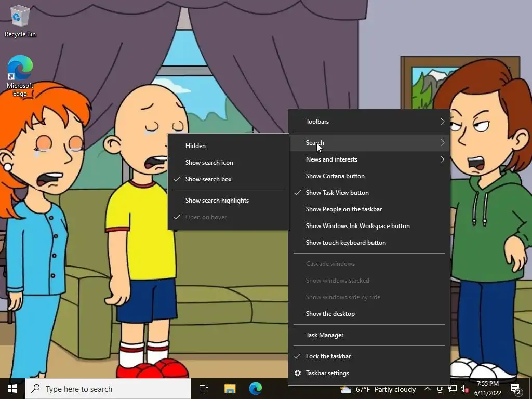
Task: Open the Windows Start button
Action: (x=12, y=389)
